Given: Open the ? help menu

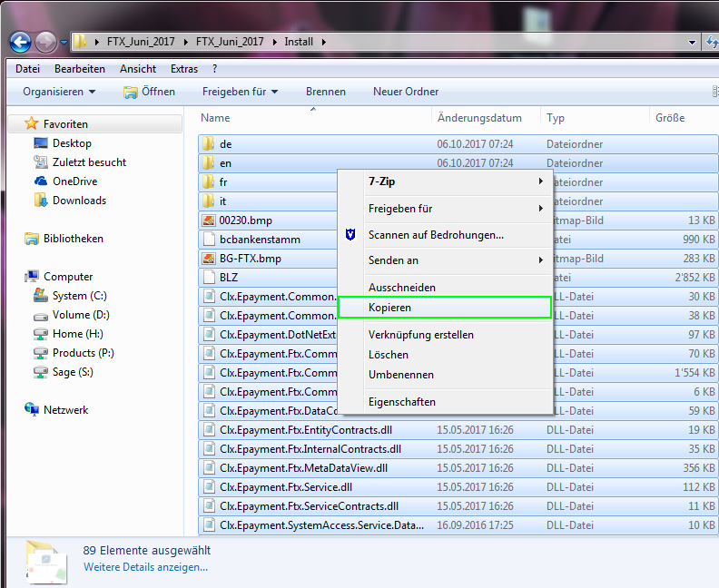Looking at the screenshot, I should [214, 69].
